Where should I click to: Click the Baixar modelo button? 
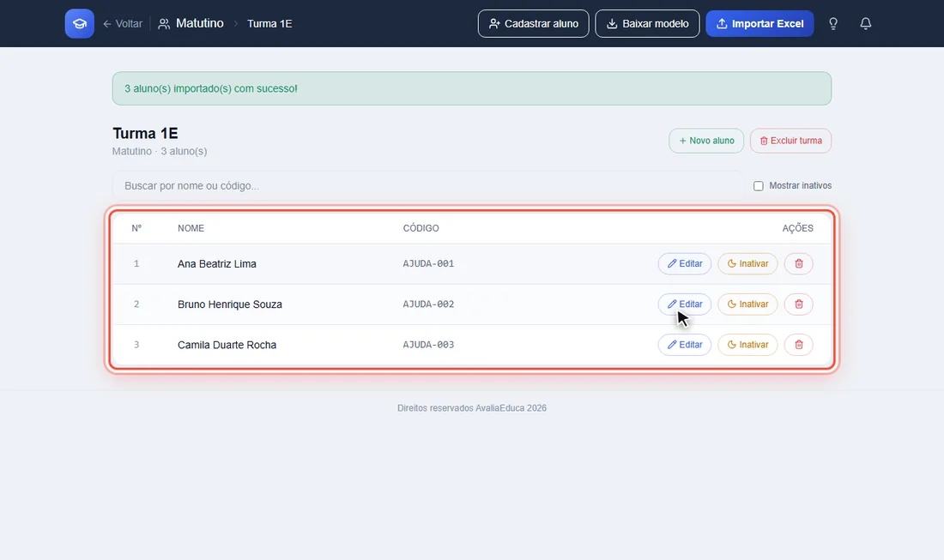pos(647,23)
